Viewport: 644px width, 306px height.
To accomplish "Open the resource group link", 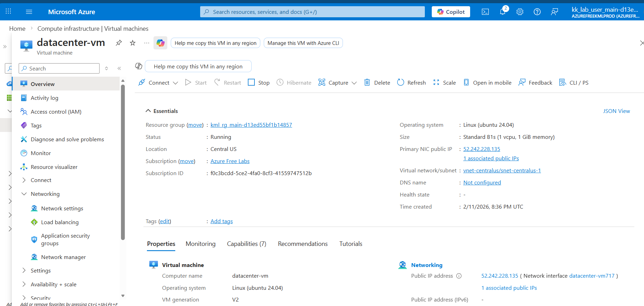I will coord(251,125).
